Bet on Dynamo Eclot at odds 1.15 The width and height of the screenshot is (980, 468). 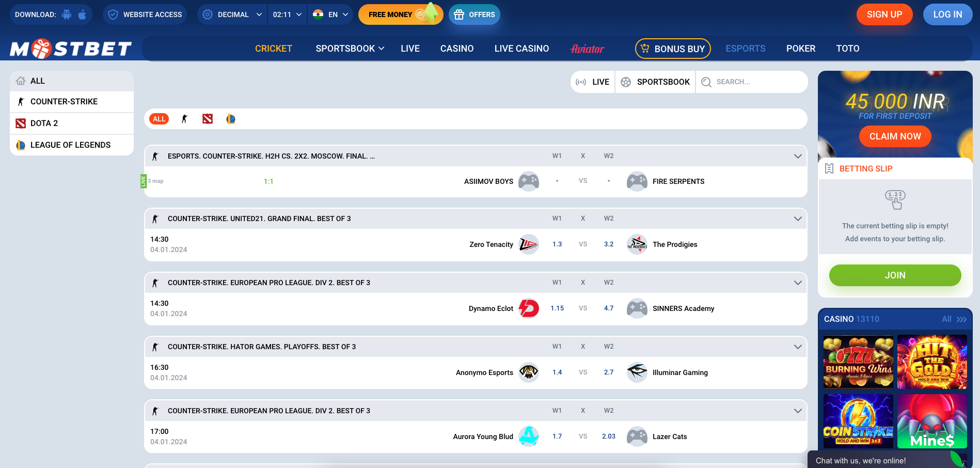[x=557, y=308]
